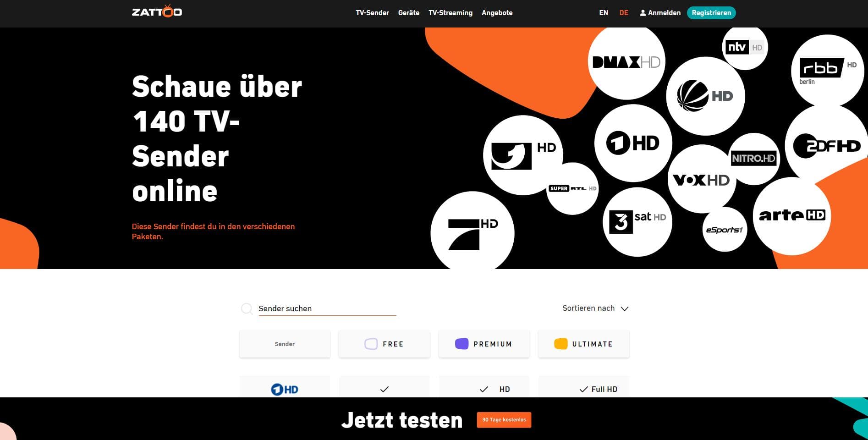Click the VOX HD channel bubble
Screen dimensions: 868x440
[x=701, y=180]
